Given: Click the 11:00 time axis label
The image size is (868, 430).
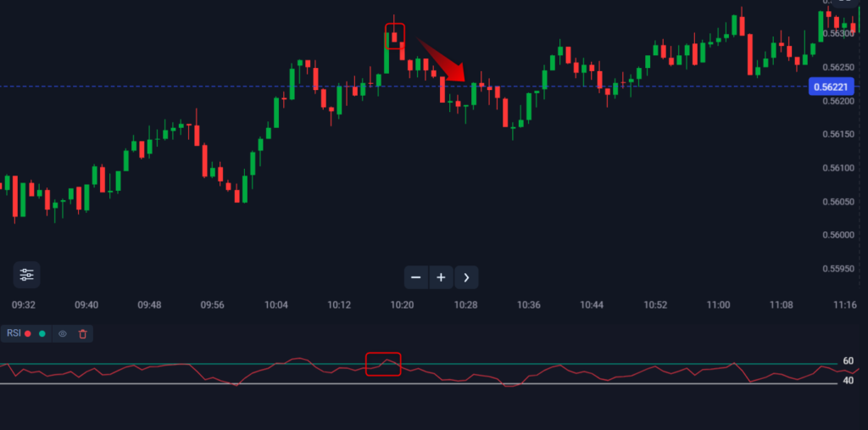Looking at the screenshot, I should [719, 304].
